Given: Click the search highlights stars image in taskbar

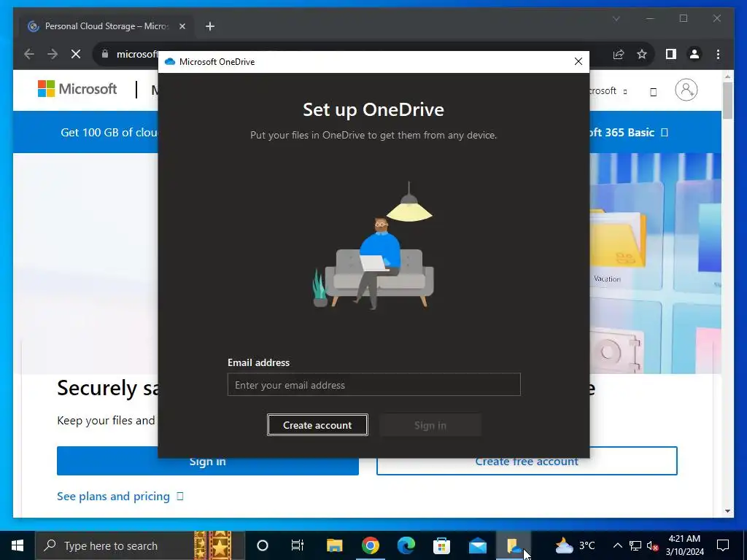Looking at the screenshot, I should (213, 545).
